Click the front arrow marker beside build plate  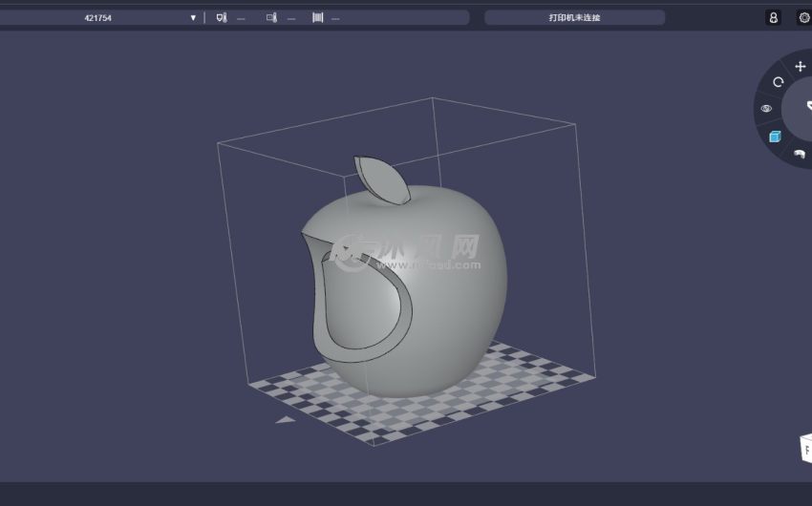coord(285,419)
